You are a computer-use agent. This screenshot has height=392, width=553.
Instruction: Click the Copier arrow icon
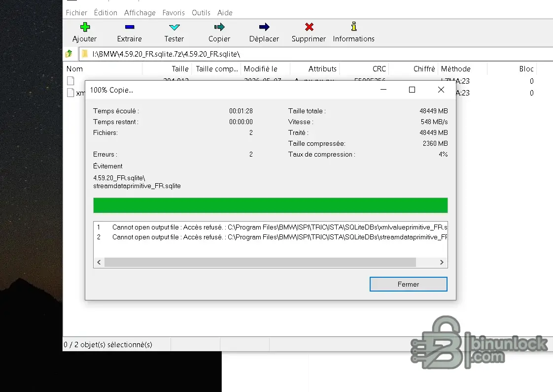(219, 27)
